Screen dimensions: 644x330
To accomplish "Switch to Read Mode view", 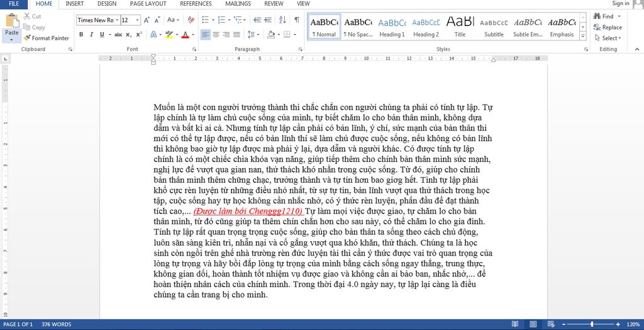I will click(514, 324).
